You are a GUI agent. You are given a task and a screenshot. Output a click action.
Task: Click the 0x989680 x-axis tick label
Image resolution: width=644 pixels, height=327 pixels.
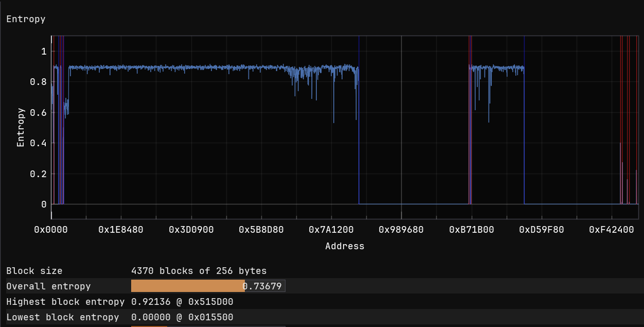401,230
